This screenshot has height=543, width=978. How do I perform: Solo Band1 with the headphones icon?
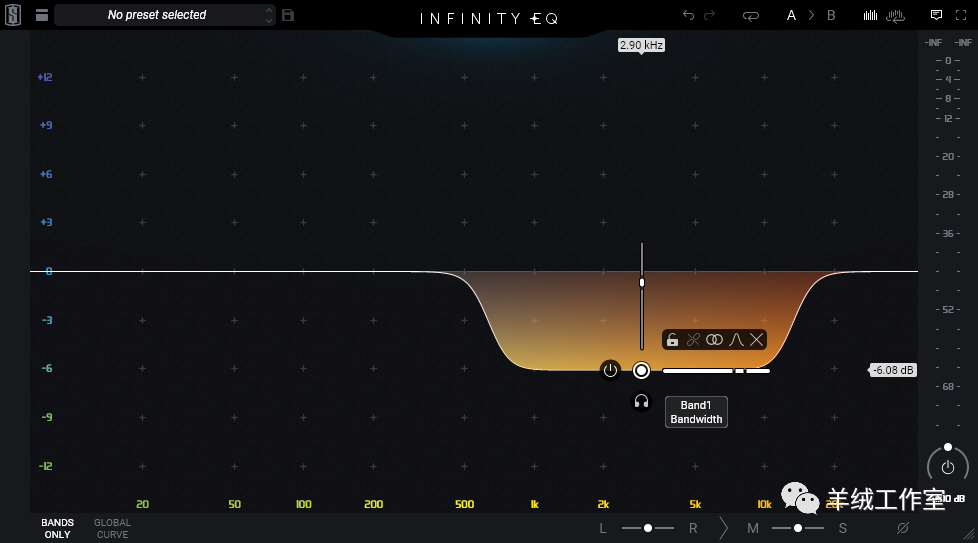click(642, 401)
